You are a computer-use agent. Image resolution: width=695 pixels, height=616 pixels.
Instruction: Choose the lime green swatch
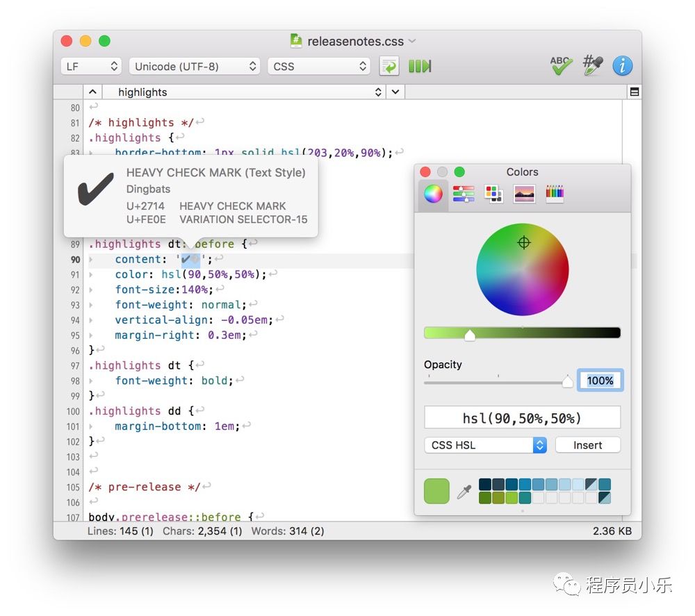[512, 498]
